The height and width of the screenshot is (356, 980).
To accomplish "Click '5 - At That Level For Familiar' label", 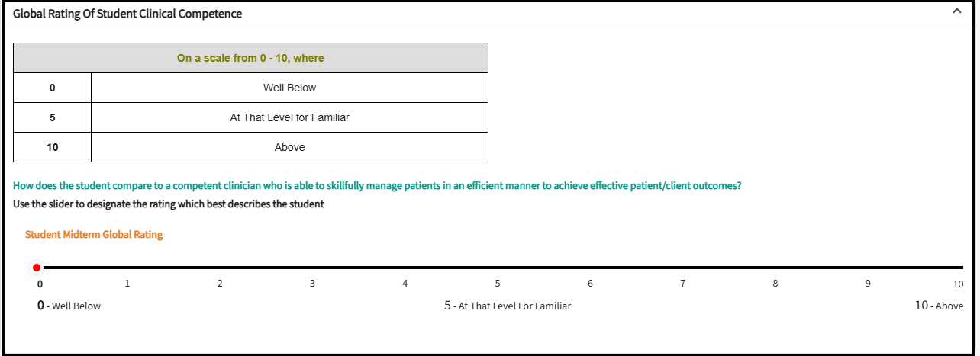I will click(508, 306).
